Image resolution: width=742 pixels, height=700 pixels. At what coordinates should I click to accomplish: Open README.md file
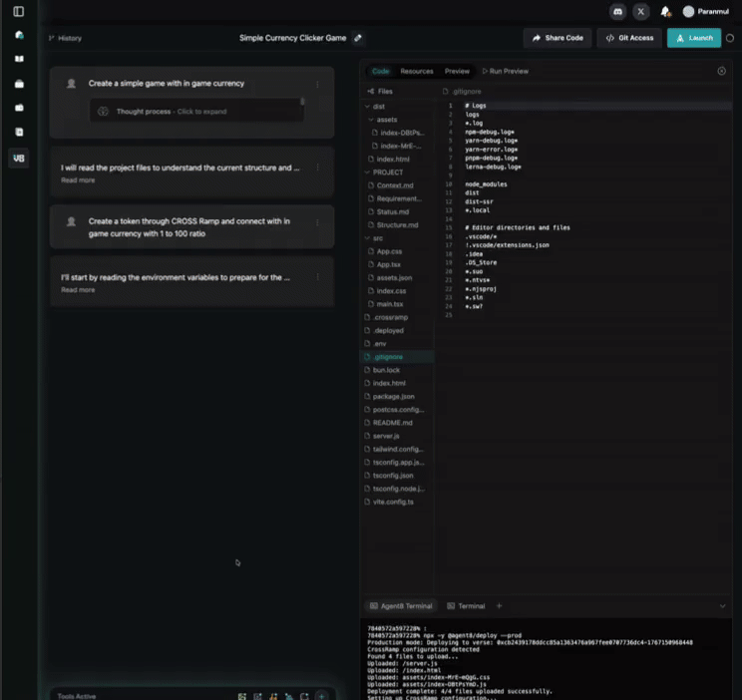coord(392,423)
